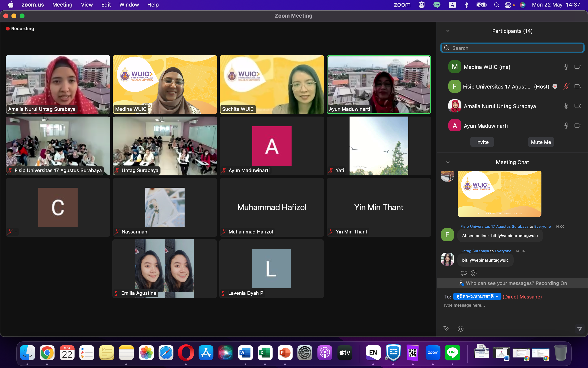Open the zoom.us menu
This screenshot has width=588, height=368.
pos(33,5)
